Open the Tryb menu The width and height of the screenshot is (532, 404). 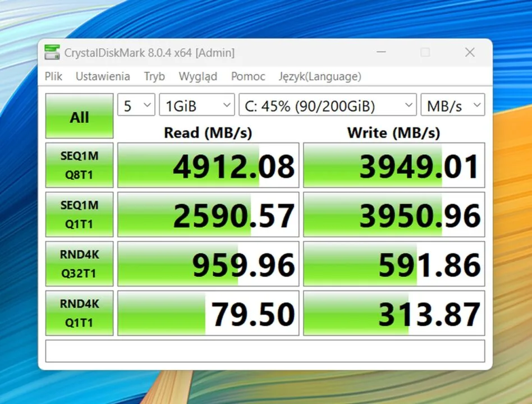click(154, 76)
